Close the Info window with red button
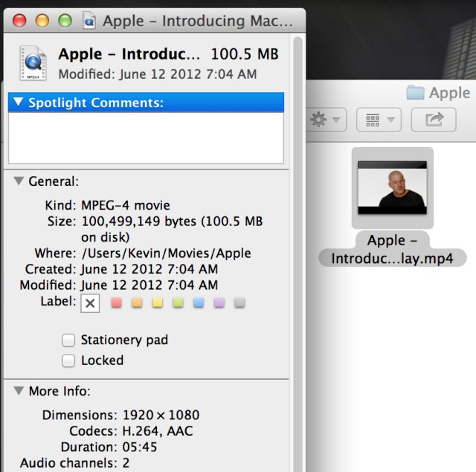This screenshot has width=476, height=472. pyautogui.click(x=19, y=21)
